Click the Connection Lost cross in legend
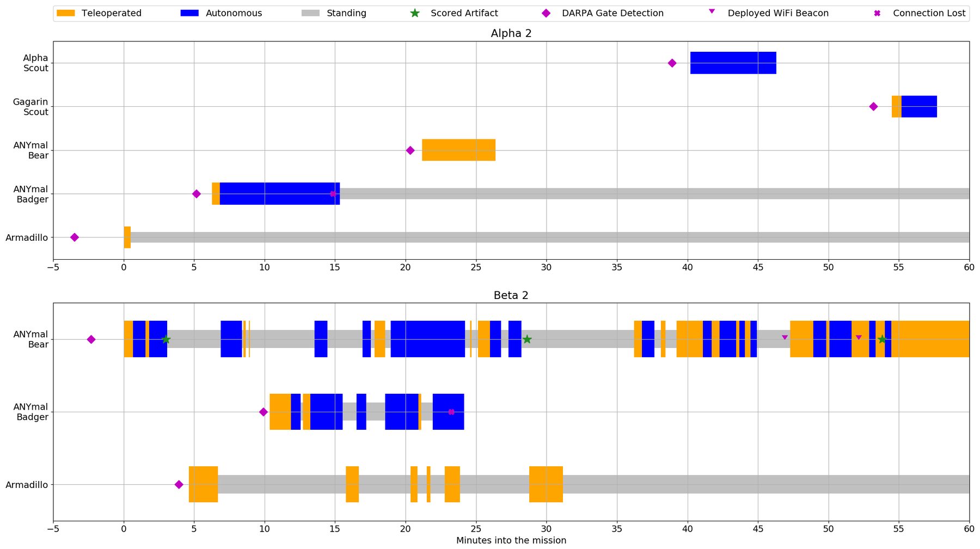The image size is (980, 549). (877, 13)
